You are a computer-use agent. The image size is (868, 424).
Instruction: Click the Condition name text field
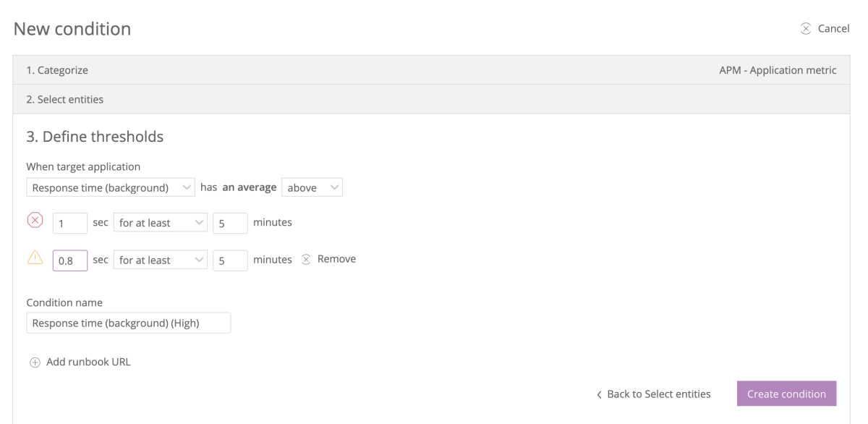click(129, 323)
